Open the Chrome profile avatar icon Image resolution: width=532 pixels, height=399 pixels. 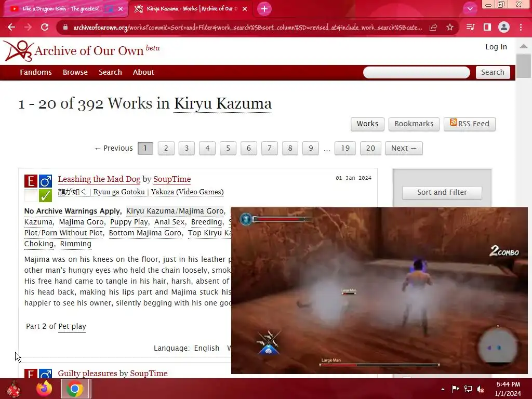click(x=504, y=27)
